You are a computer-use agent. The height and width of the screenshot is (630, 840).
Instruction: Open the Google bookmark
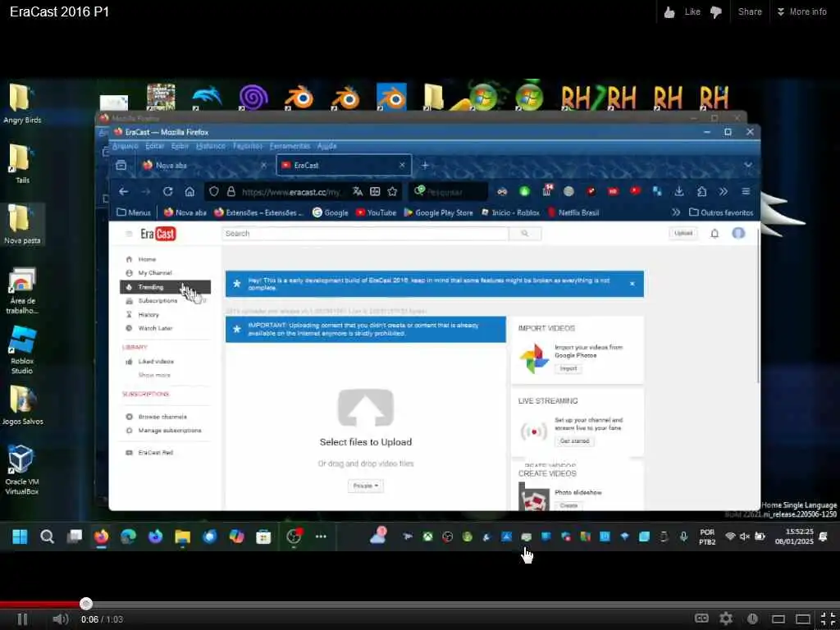331,212
